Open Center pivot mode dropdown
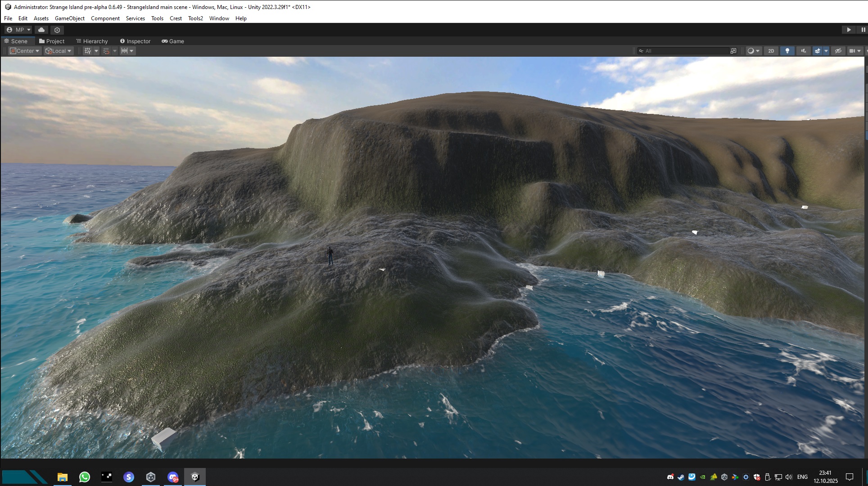 click(x=25, y=51)
